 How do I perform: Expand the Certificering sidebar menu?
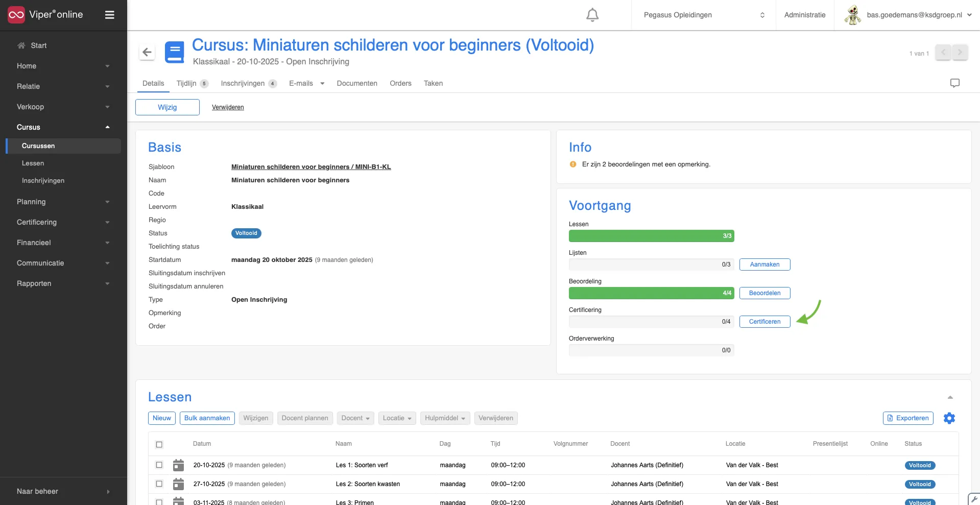click(x=63, y=222)
